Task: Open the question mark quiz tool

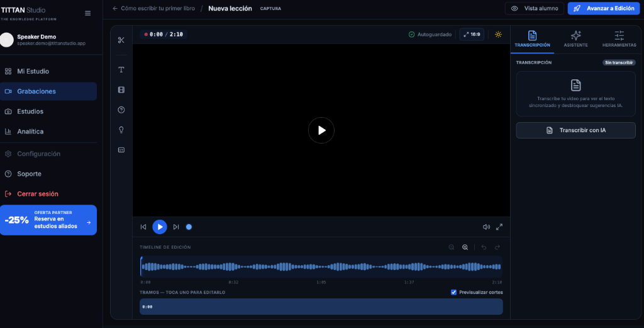Action: click(x=121, y=110)
